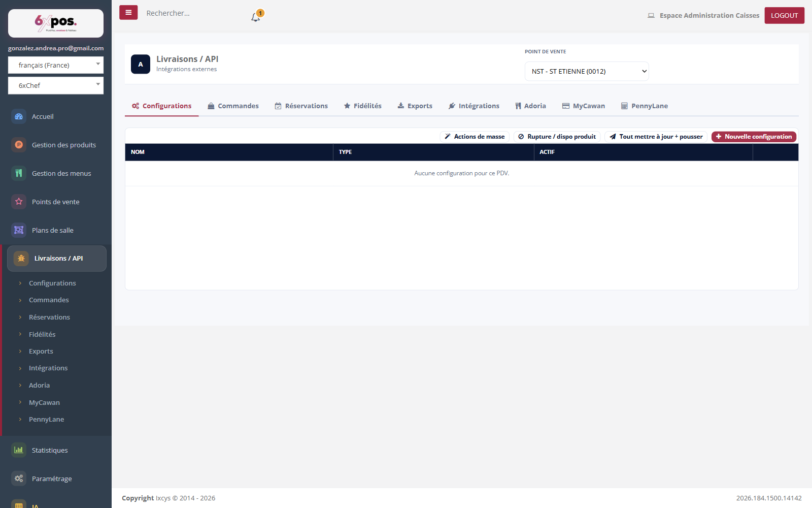Viewport: 812px width, 508px height.
Task: Select the Gestion des menus fork icon
Action: click(19, 173)
